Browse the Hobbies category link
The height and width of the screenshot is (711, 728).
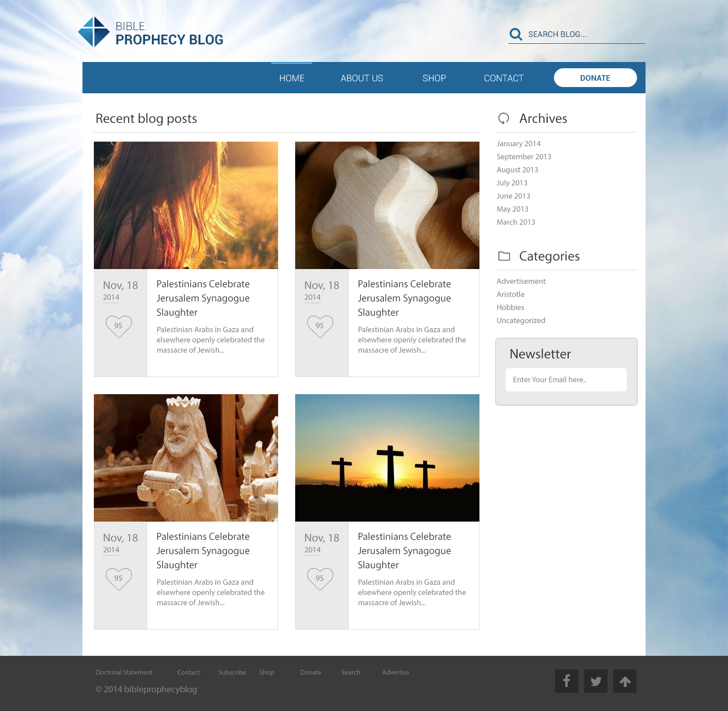coord(510,308)
